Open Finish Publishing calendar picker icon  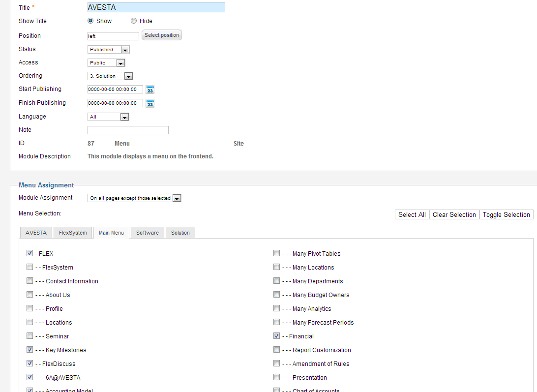click(x=150, y=103)
